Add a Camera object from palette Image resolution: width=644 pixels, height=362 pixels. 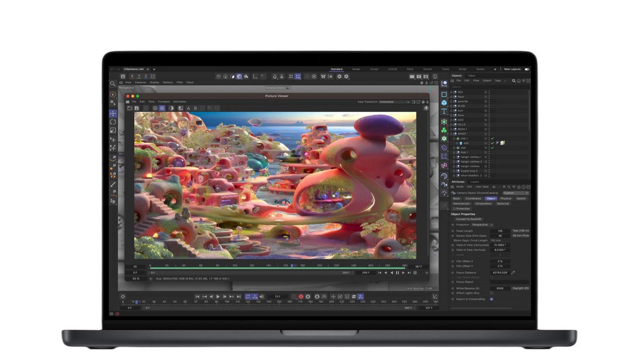tap(444, 185)
